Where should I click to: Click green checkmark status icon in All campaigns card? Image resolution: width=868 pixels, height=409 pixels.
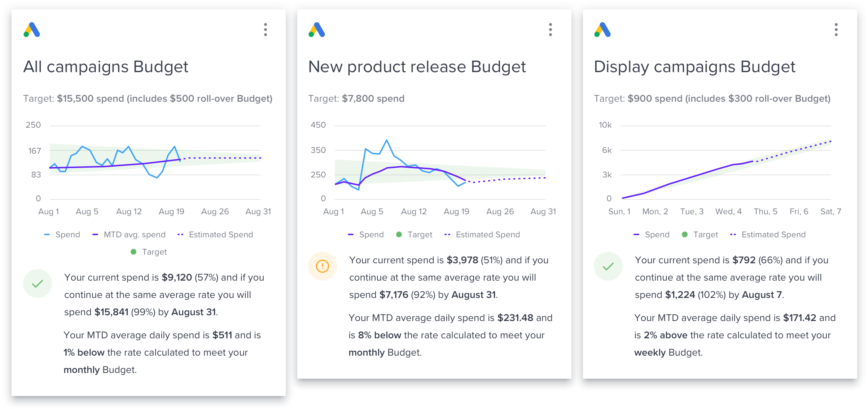[38, 283]
